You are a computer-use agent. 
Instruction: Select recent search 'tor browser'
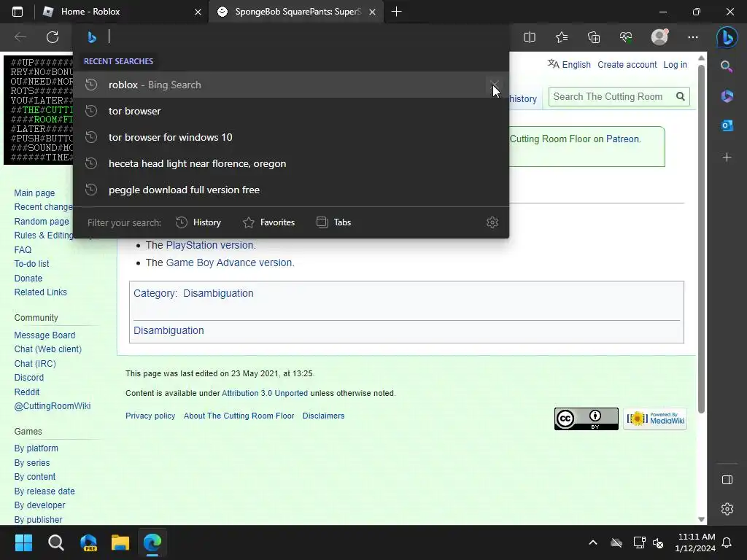pos(291,111)
